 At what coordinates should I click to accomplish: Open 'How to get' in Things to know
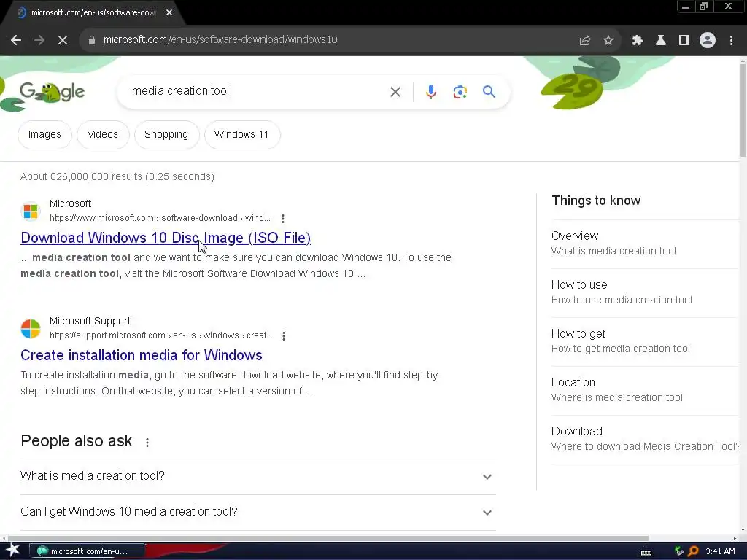point(644,341)
